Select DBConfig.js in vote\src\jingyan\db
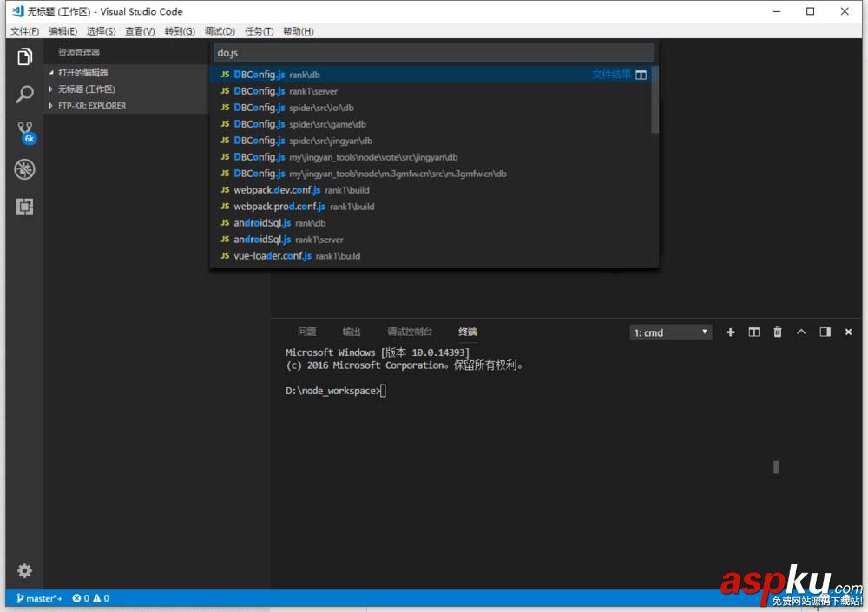868x612 pixels. [431, 157]
